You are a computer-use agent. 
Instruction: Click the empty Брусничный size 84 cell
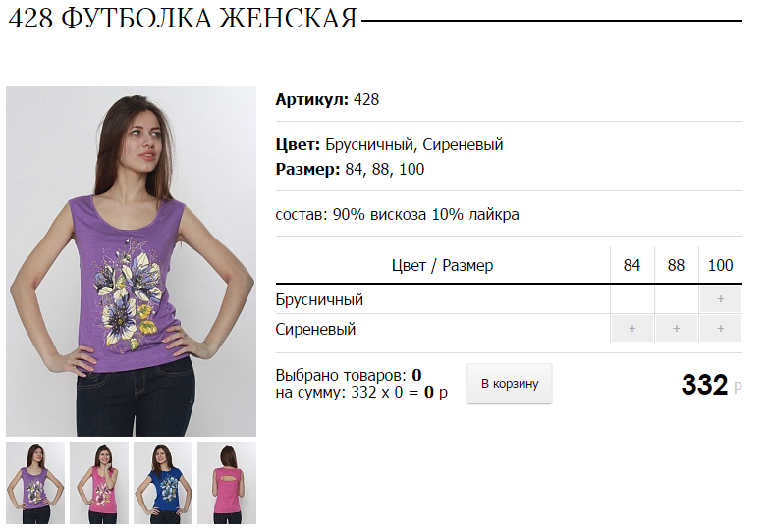(631, 299)
